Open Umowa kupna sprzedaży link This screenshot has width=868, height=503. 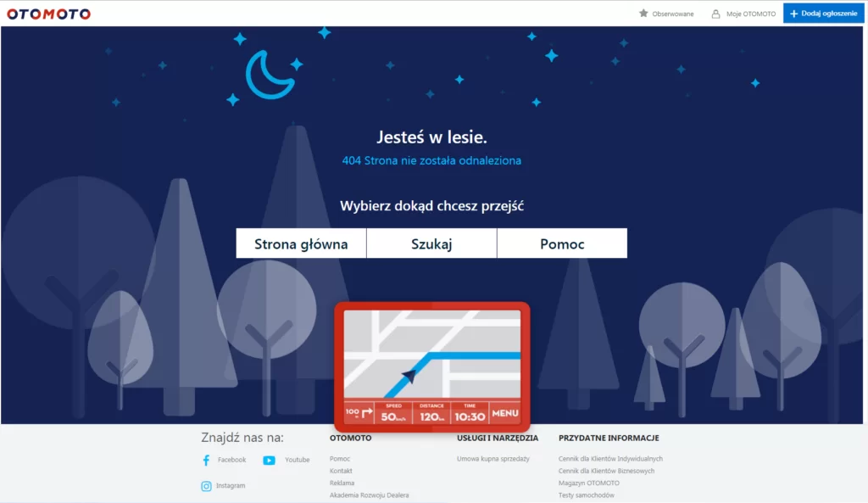[x=493, y=459]
